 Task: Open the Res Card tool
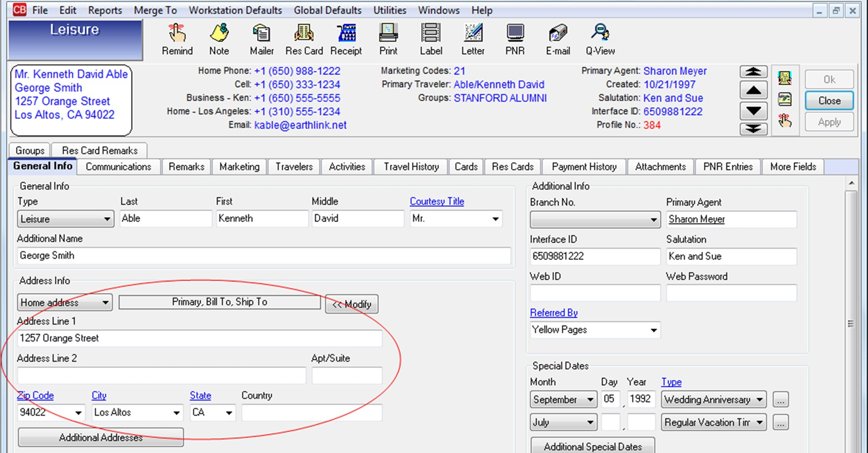point(304,39)
